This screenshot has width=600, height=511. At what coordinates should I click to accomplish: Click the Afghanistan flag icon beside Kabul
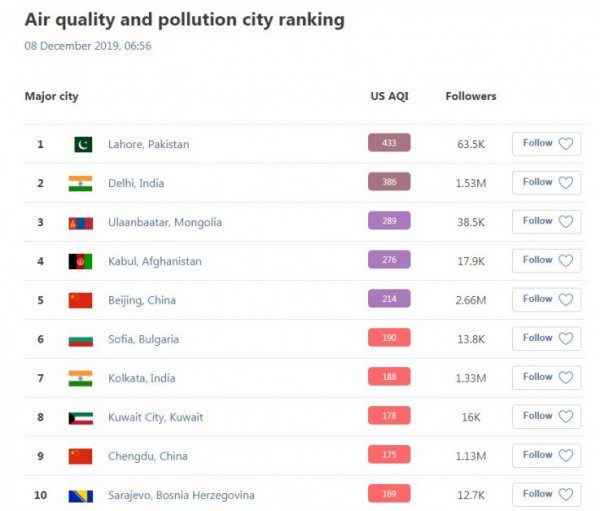80,261
